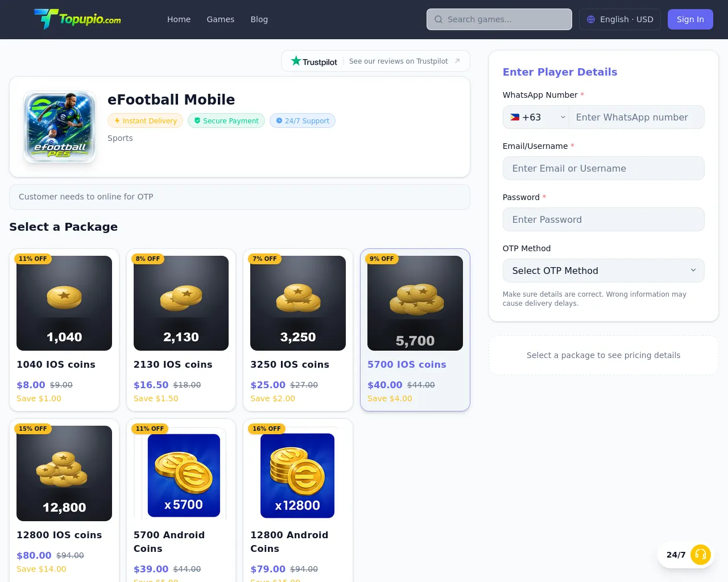The width and height of the screenshot is (728, 582).
Task: Open the Games menu item
Action: pos(221,19)
